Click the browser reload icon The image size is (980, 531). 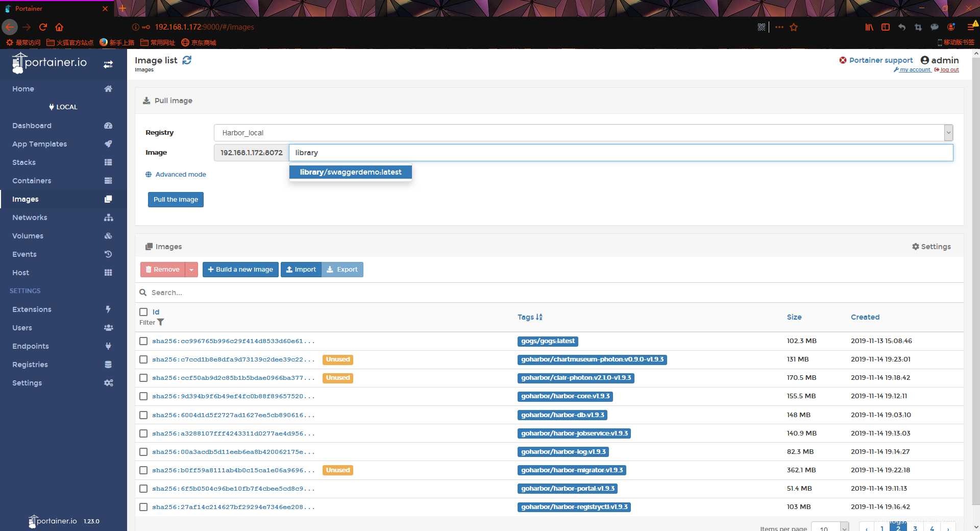[43, 27]
